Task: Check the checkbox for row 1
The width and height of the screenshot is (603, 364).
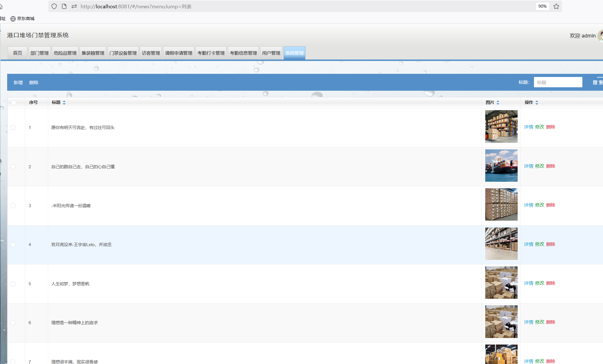Action: click(x=13, y=128)
